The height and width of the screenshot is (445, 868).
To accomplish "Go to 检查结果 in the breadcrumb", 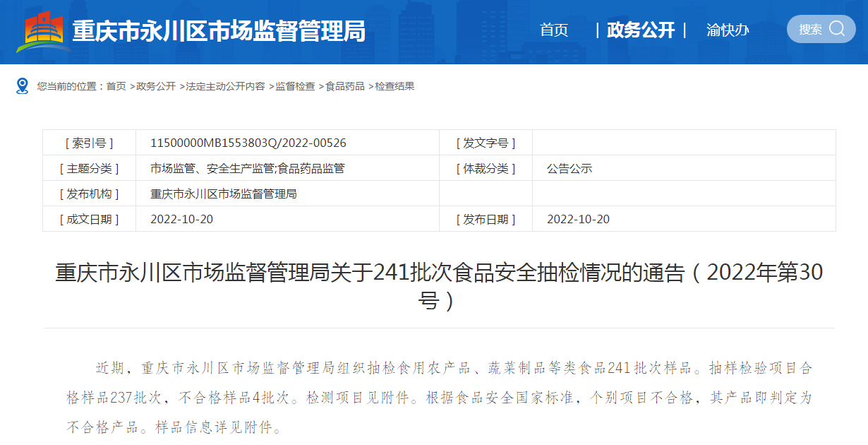I will (394, 86).
